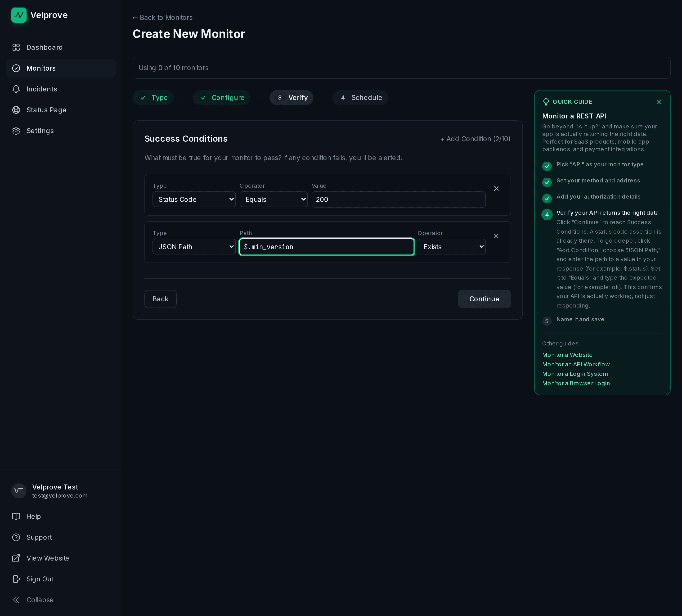
Task: Click the View Website external link icon
Action: 16,558
